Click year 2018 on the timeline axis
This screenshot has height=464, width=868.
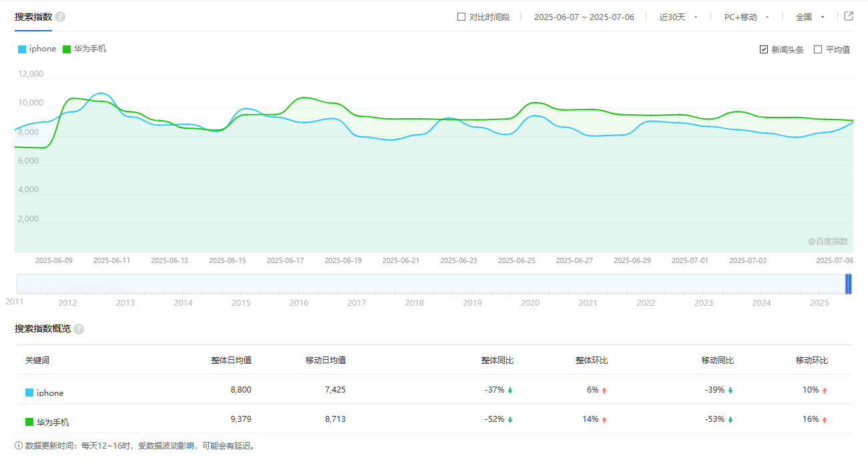pyautogui.click(x=415, y=303)
